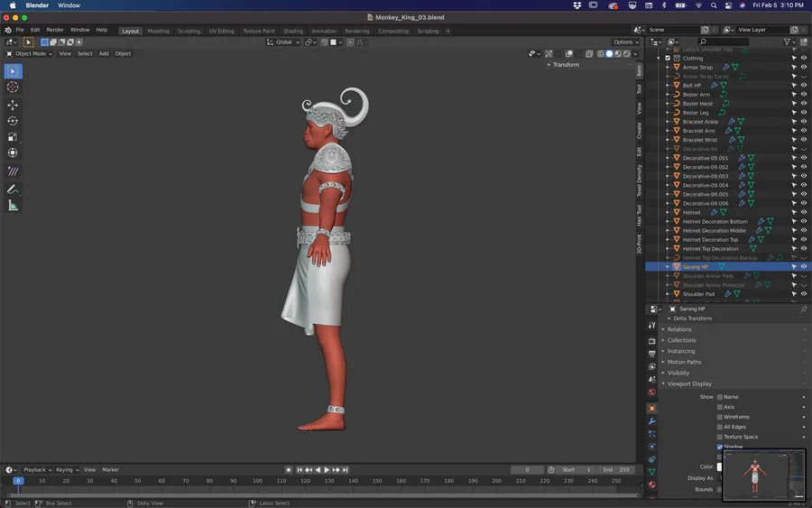
Task: Switch to the Shading workspace tab
Action: point(293,31)
